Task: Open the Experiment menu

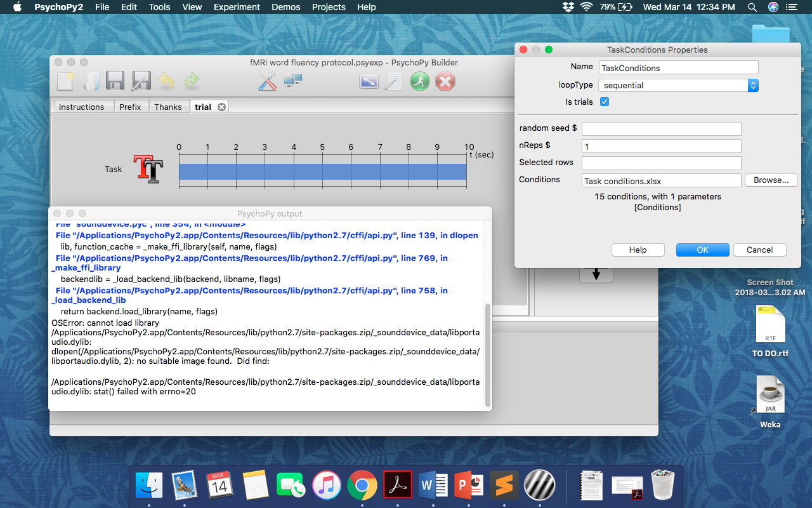Action: pyautogui.click(x=237, y=7)
